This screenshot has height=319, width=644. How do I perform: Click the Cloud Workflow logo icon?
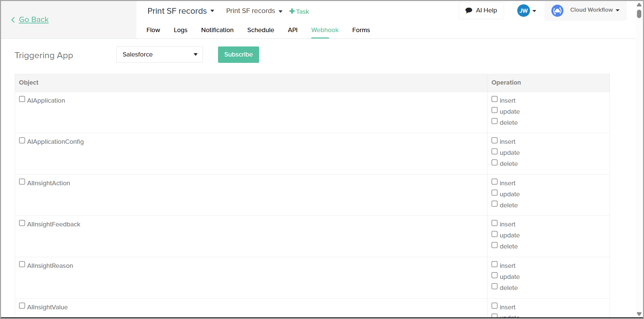(x=557, y=11)
